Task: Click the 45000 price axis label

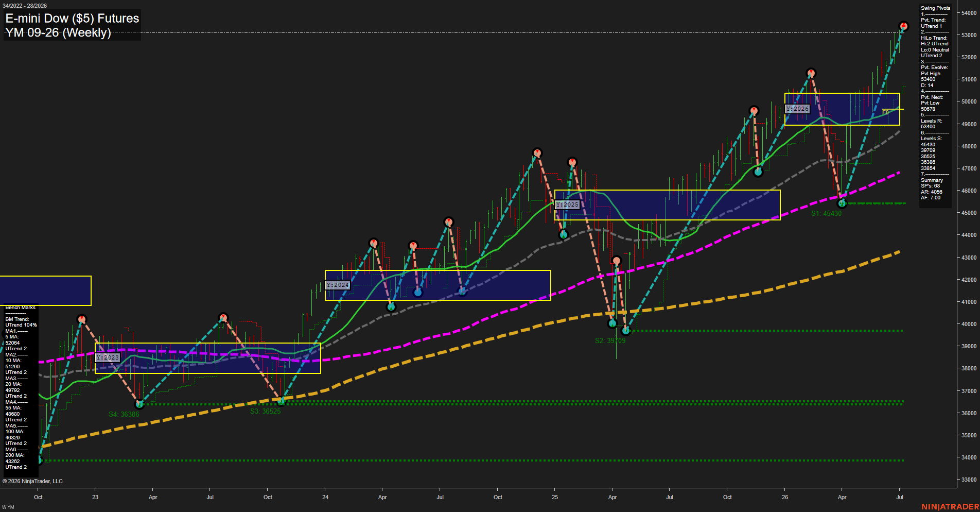Action: click(969, 213)
